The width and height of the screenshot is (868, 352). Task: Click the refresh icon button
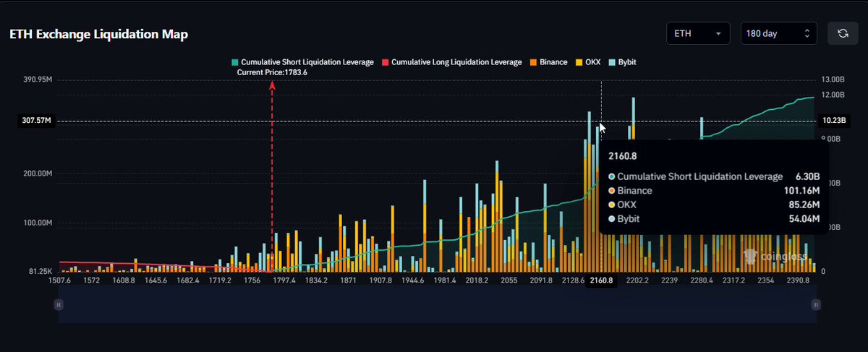click(843, 33)
